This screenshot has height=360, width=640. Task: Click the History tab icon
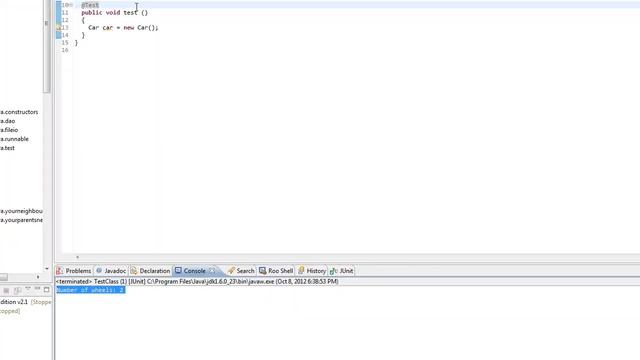pyautogui.click(x=301, y=270)
